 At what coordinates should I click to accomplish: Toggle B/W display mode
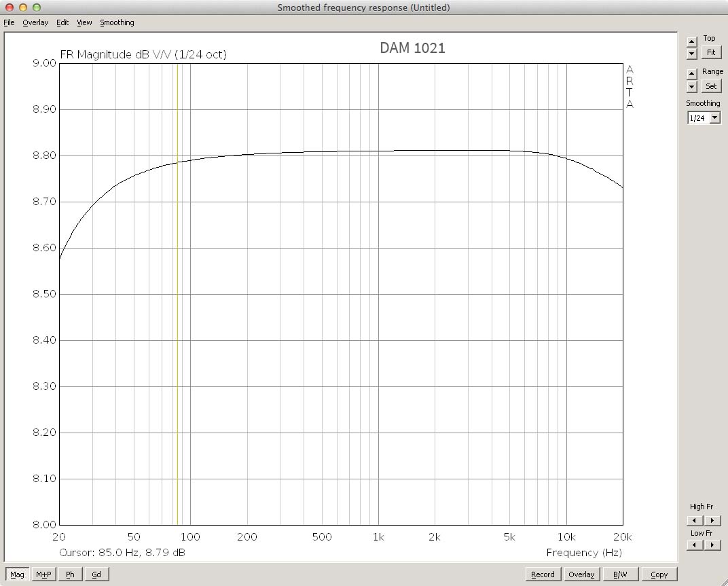620,574
